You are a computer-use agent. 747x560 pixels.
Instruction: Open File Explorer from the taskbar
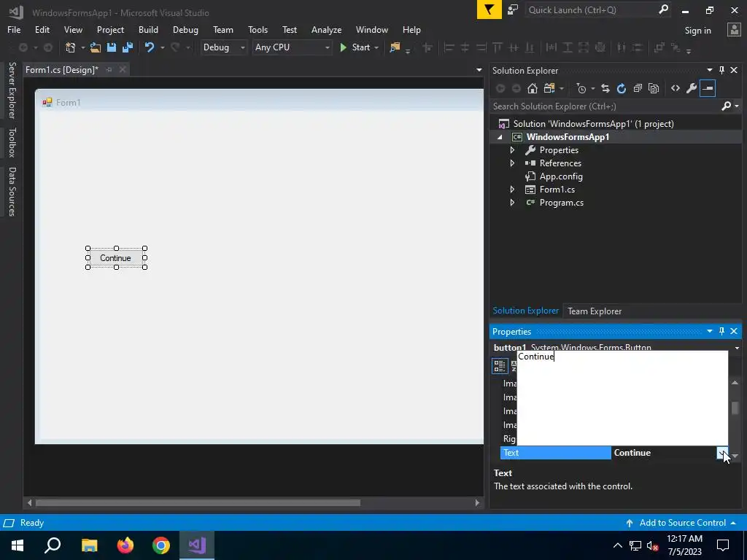click(x=89, y=545)
